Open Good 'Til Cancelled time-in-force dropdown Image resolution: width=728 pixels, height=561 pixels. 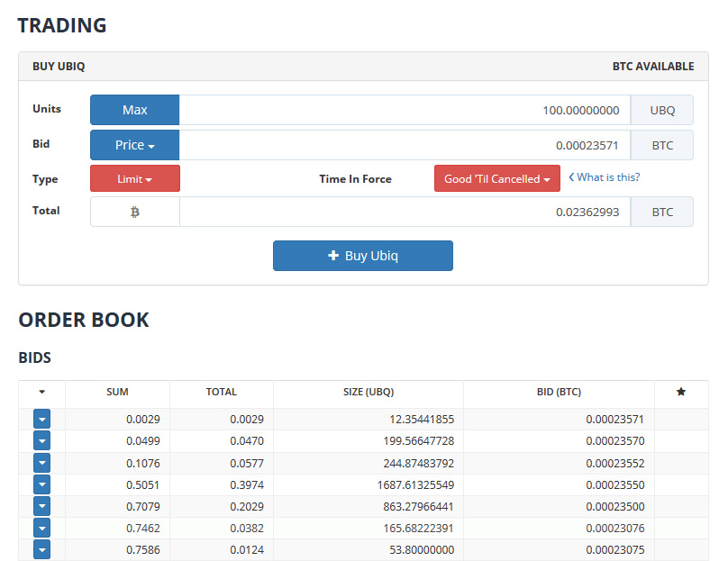pyautogui.click(x=496, y=178)
